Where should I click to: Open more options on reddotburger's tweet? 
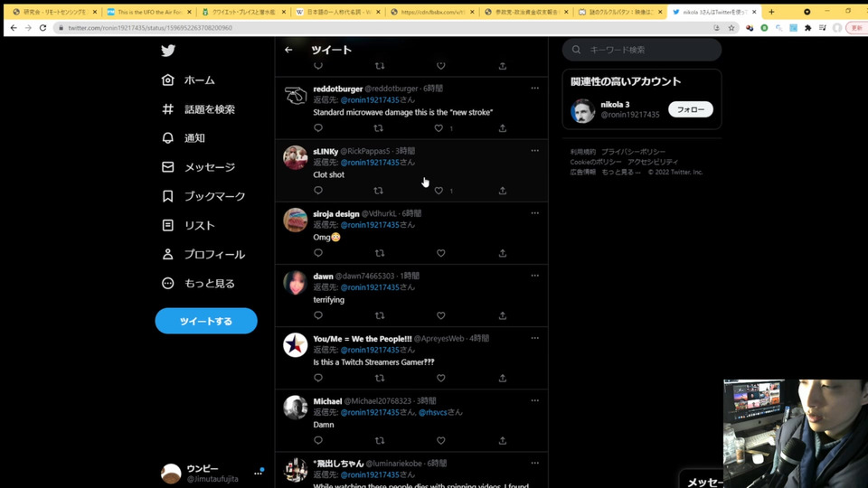(534, 88)
